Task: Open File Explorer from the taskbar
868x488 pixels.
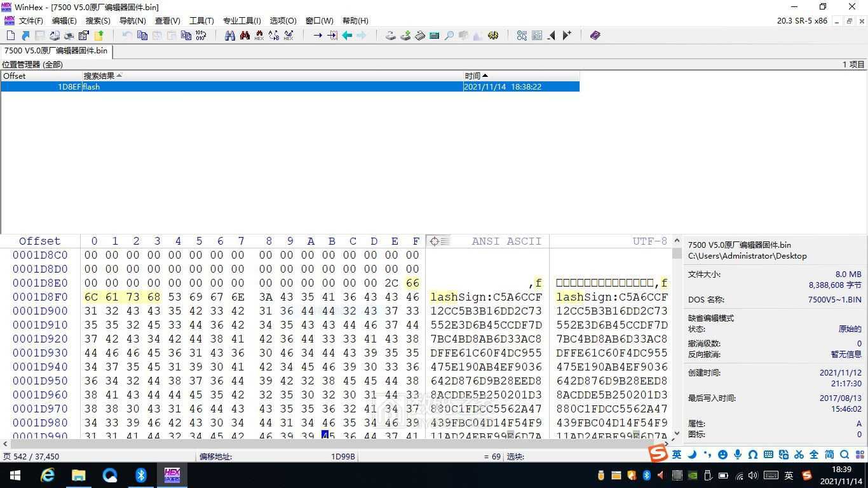Action: pos(79,475)
